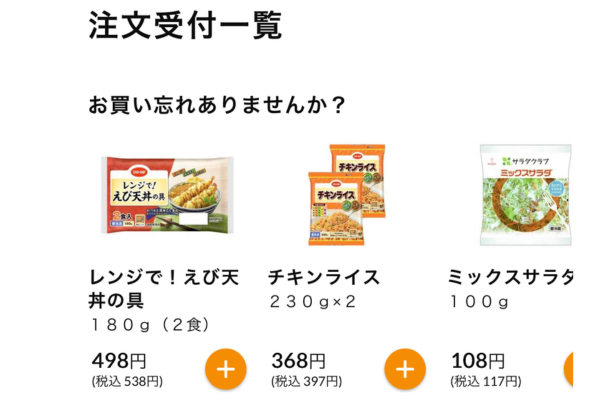Select the 108円 price text
600x400 pixels.
point(477,361)
